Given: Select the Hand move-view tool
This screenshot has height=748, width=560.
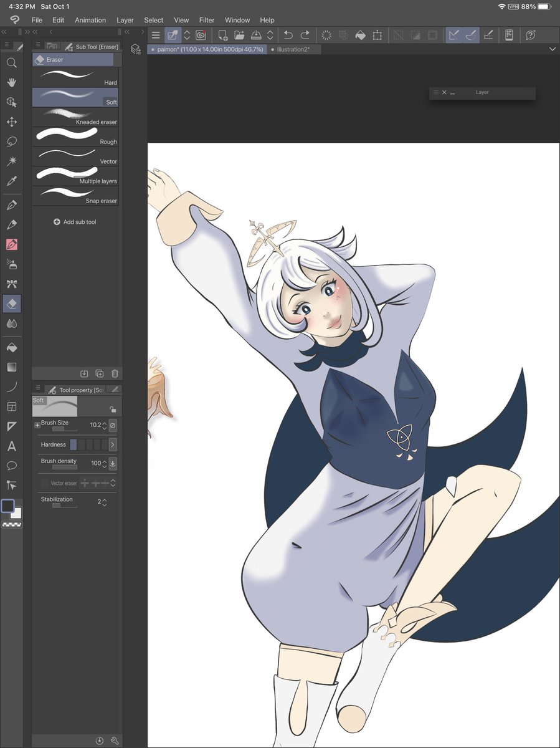Looking at the screenshot, I should pos(11,82).
